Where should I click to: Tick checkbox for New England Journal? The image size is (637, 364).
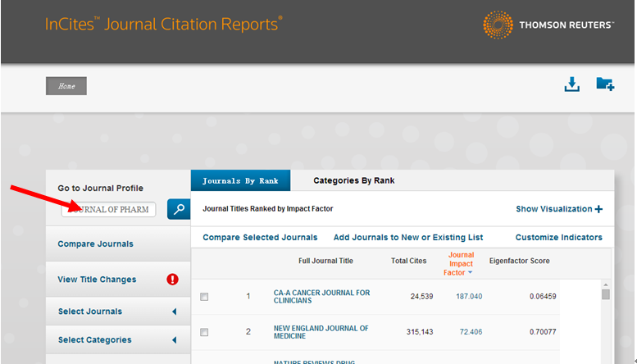204,332
